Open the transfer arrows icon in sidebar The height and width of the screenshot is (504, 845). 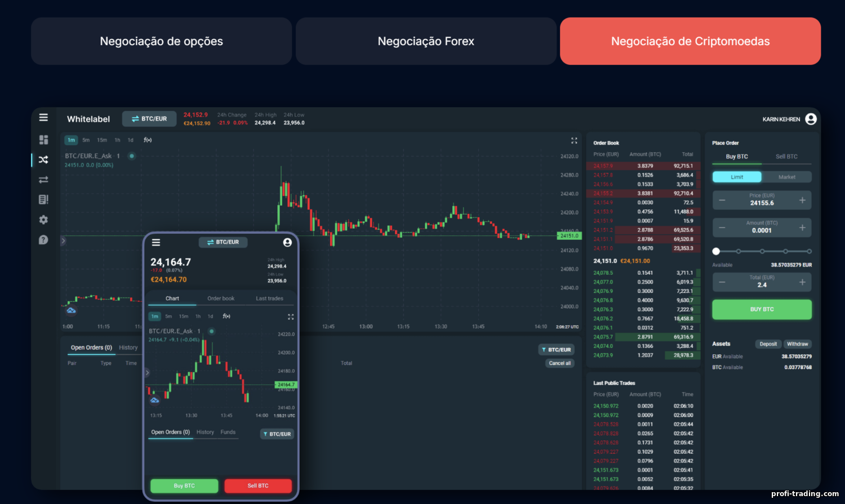point(43,180)
